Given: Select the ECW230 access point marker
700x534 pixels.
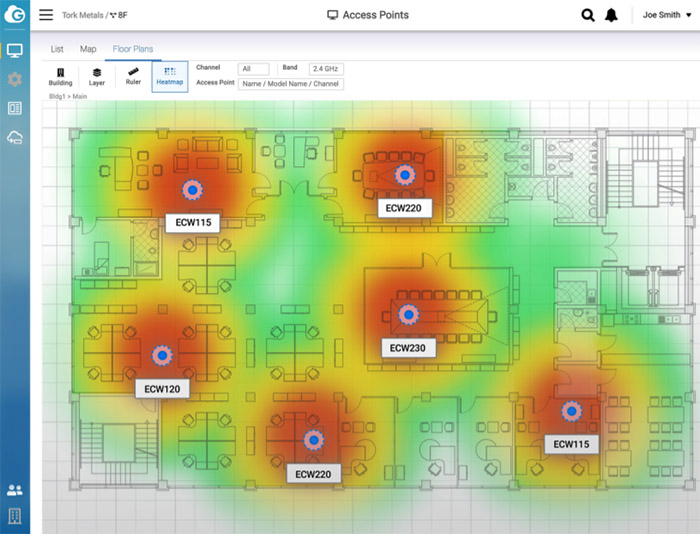Looking at the screenshot, I should pos(408,314).
